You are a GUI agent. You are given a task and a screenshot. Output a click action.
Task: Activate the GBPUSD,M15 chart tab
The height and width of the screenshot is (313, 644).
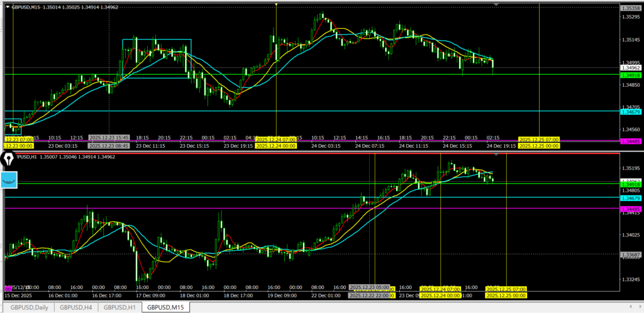click(x=165, y=307)
